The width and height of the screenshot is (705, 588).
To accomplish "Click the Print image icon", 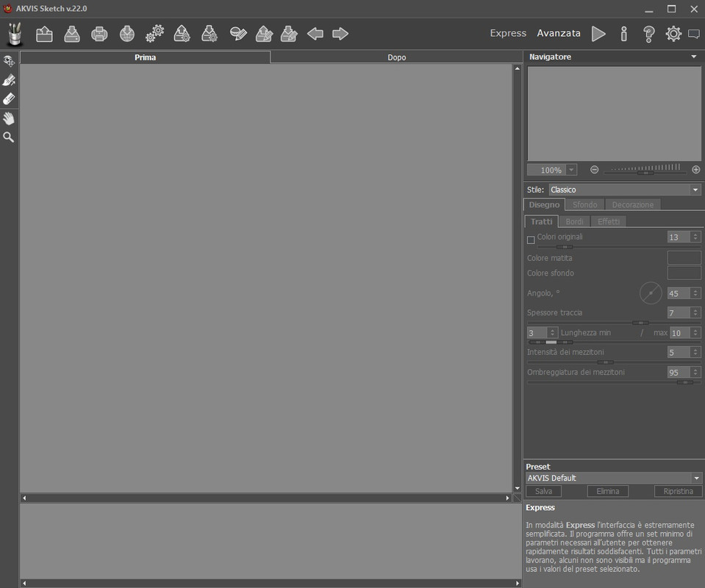I will (x=99, y=34).
